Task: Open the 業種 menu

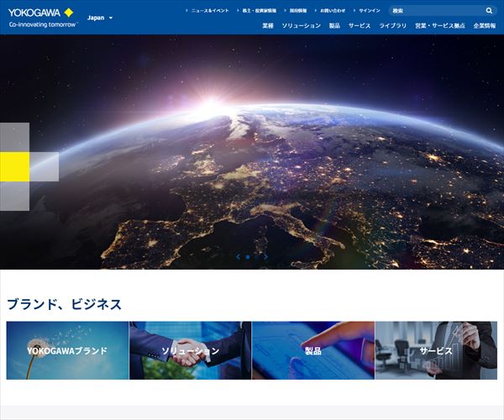Action: click(268, 26)
